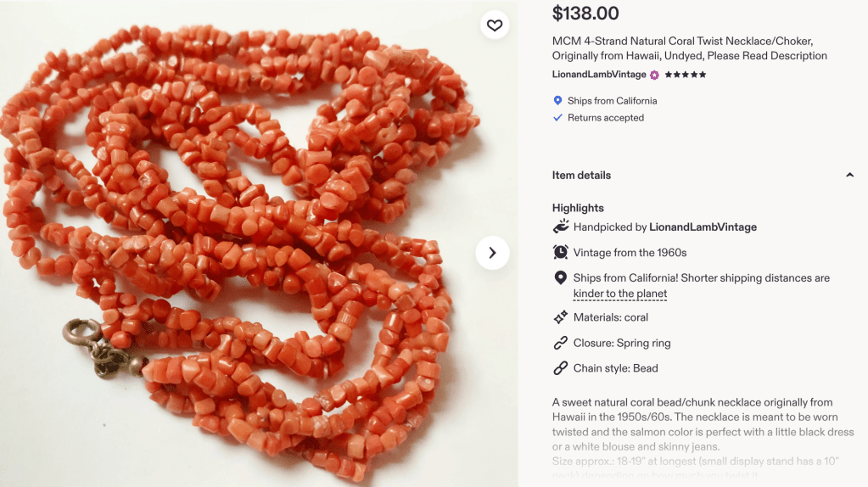The height and width of the screenshot is (487, 868).
Task: Click the sparkle icon beside Materials: coral
Action: [x=560, y=317]
